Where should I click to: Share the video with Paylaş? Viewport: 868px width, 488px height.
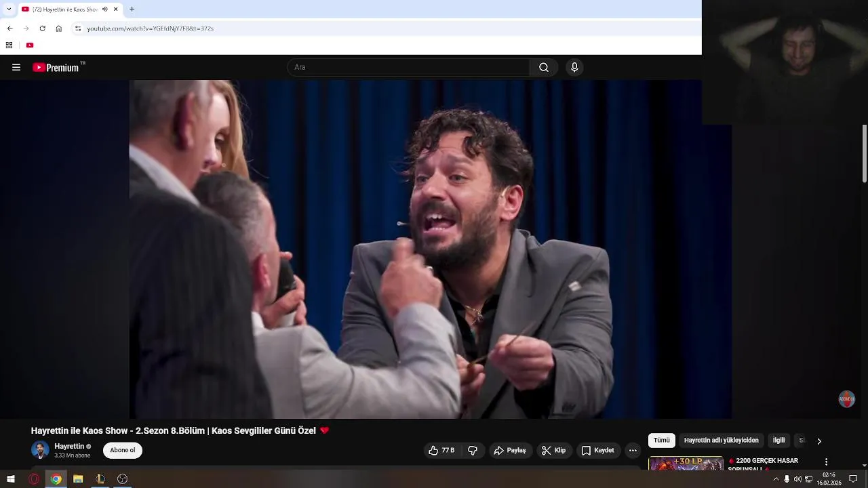[510, 450]
